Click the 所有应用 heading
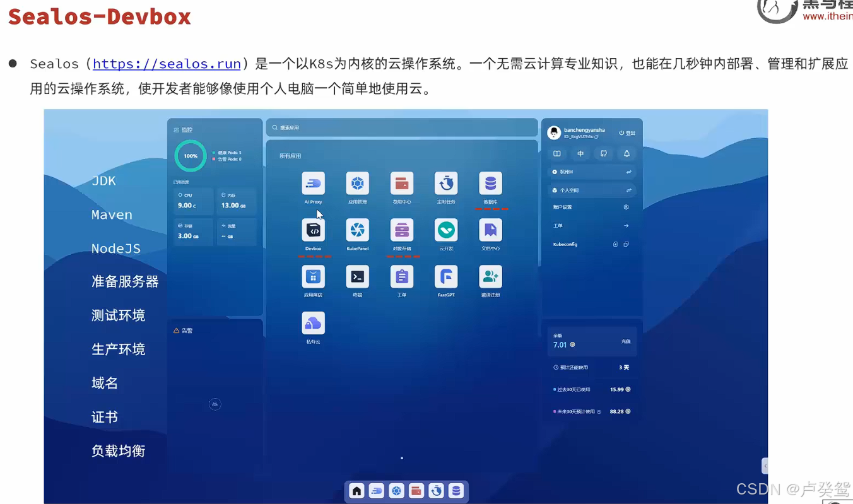Viewport: 853px width, 504px height. tap(290, 156)
